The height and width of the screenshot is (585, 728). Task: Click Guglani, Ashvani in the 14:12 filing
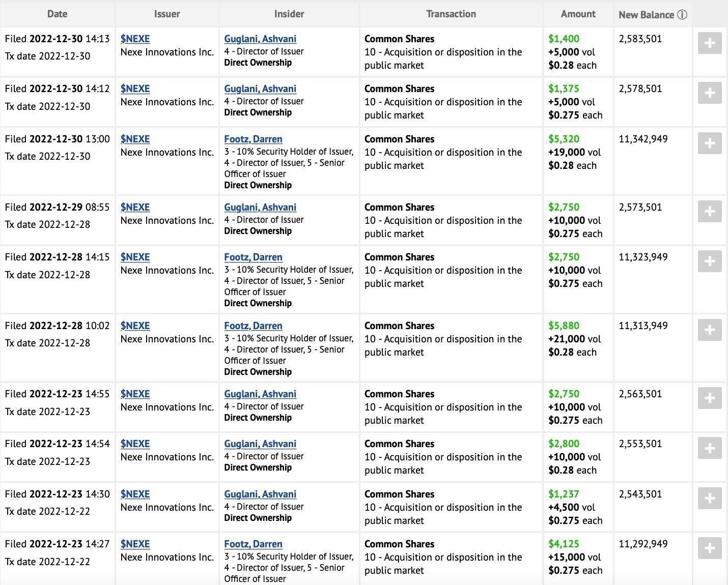click(260, 89)
